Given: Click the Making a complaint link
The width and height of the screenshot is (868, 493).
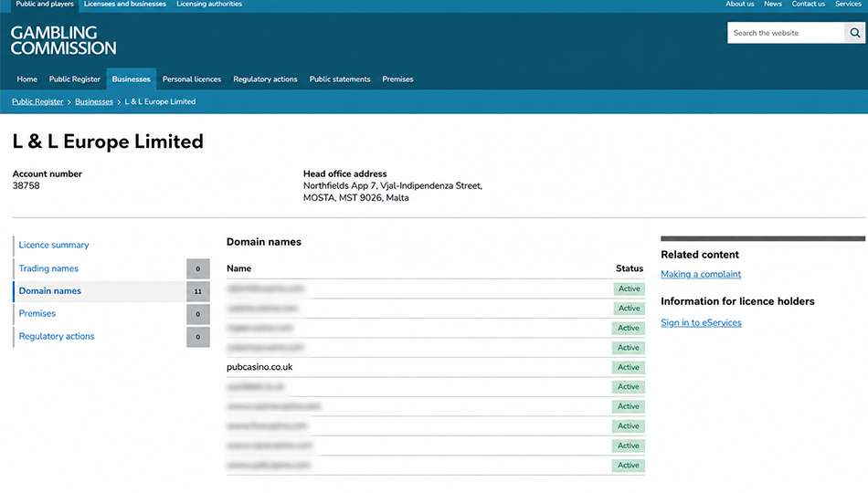Looking at the screenshot, I should click(x=701, y=274).
